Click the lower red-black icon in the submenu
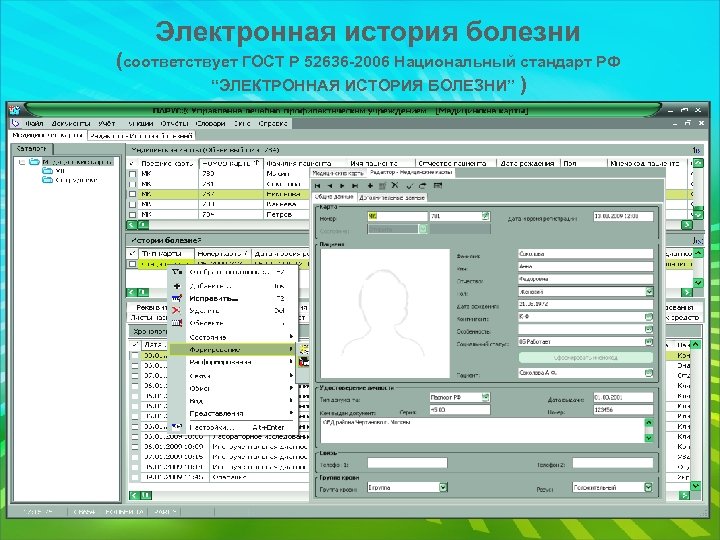The height and width of the screenshot is (540, 720). pyautogui.click(x=304, y=362)
